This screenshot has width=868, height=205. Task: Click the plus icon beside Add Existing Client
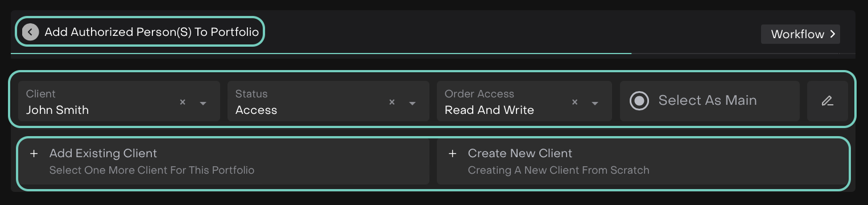[x=34, y=154]
